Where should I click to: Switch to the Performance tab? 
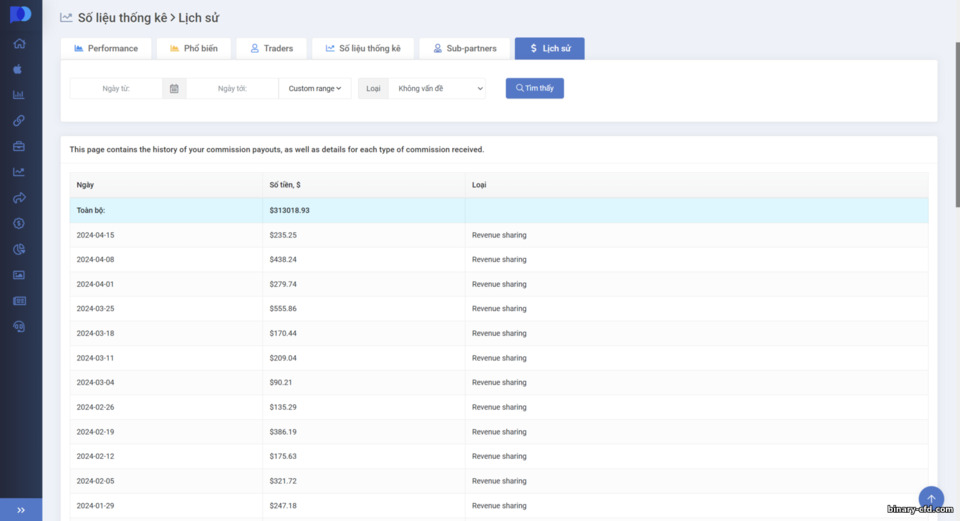pyautogui.click(x=106, y=48)
